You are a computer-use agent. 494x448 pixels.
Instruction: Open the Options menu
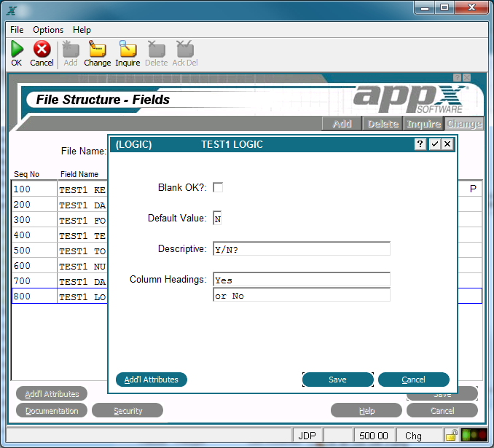coord(48,30)
